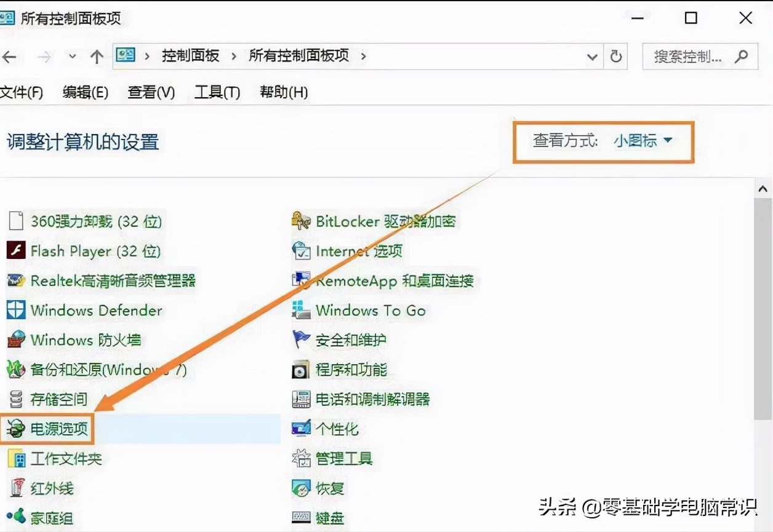Open Internet 选项

coord(357,251)
